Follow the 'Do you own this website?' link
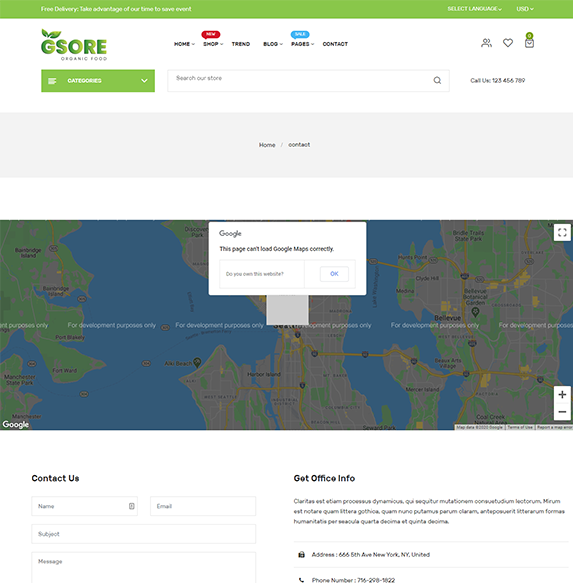The image size is (573, 583). pos(255,274)
